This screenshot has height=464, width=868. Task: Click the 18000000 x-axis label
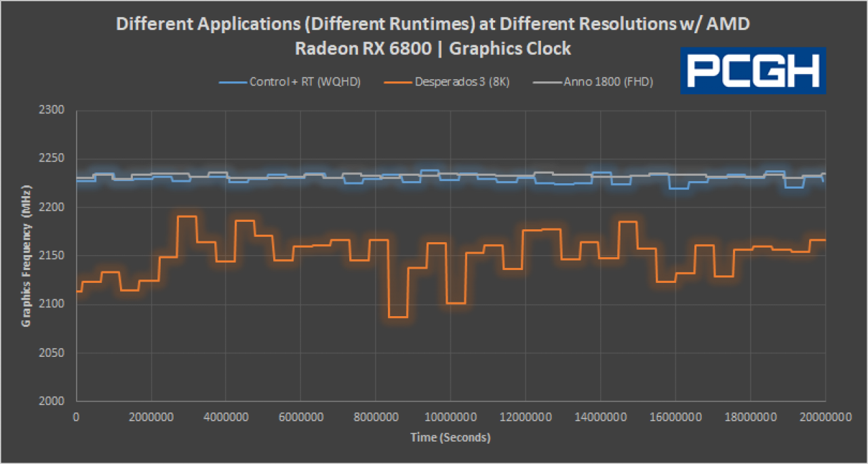[x=750, y=417]
